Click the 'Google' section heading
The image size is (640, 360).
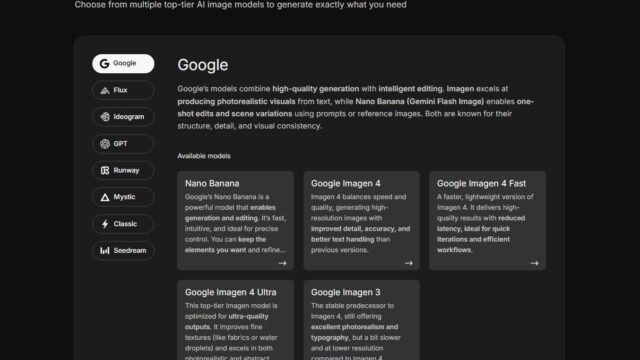(203, 65)
